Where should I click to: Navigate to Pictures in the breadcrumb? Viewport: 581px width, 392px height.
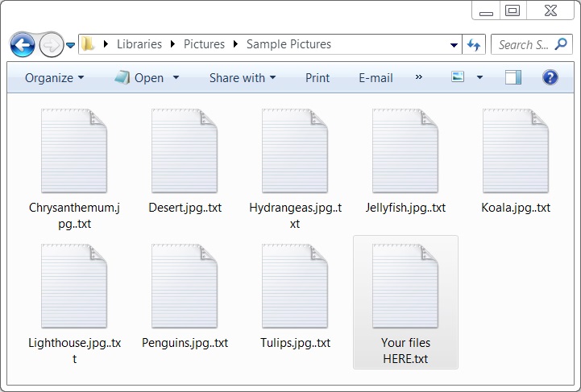(x=204, y=44)
